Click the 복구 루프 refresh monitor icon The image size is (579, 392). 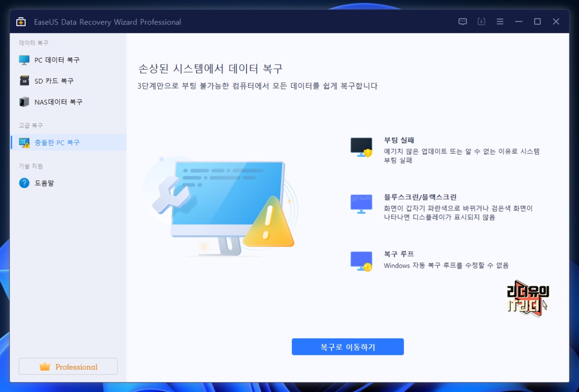click(x=361, y=261)
